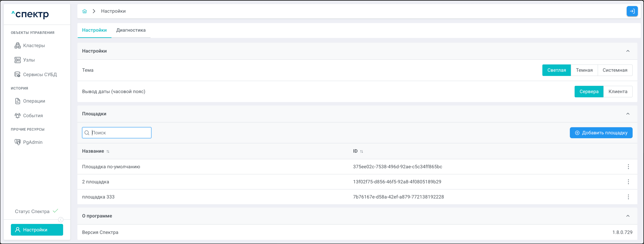The height and width of the screenshot is (244, 644).
Task: Switch date timezone to Клиента
Action: pos(618,92)
